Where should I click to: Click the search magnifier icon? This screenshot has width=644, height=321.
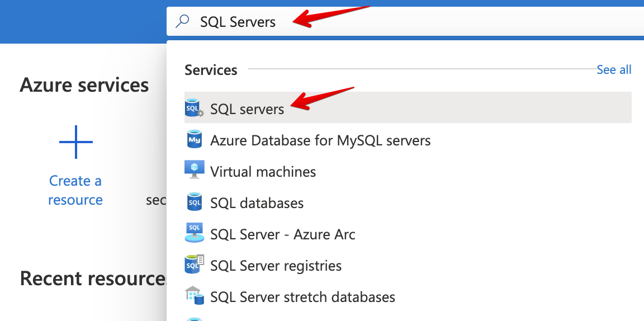(182, 22)
